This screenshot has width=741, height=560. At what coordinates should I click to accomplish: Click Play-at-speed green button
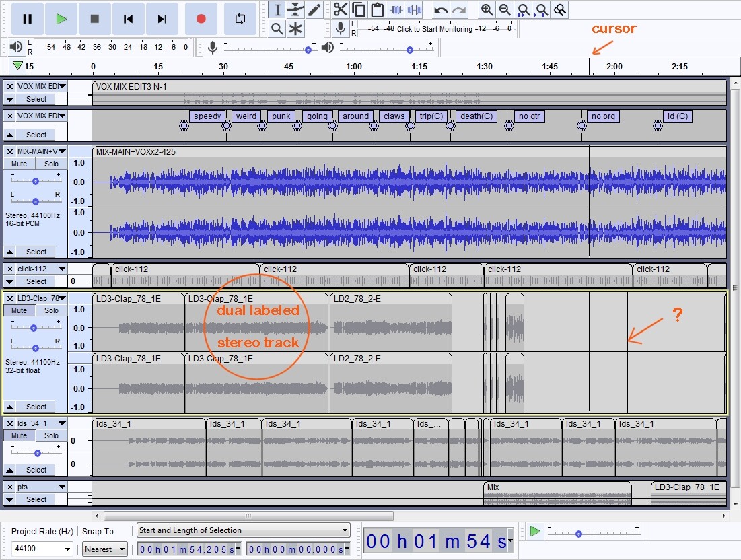coord(535,531)
